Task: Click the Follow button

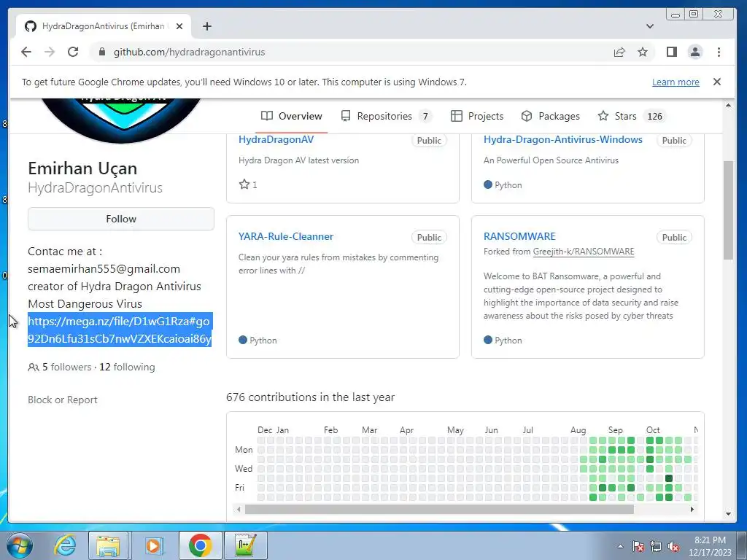Action: coord(121,219)
